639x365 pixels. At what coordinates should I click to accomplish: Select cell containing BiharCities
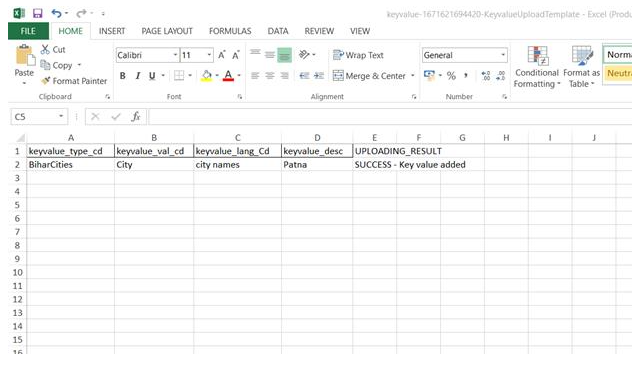[71, 165]
